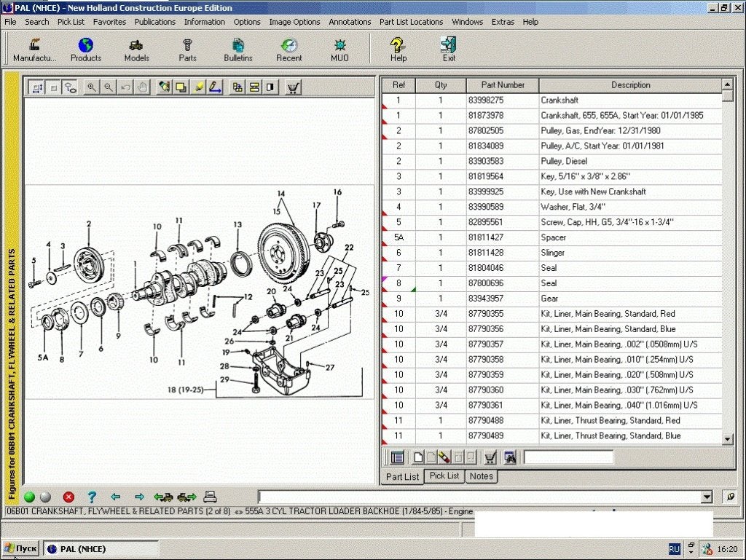Switch to the Notes tab
This screenshot has height=560, width=746.
pos(482,476)
